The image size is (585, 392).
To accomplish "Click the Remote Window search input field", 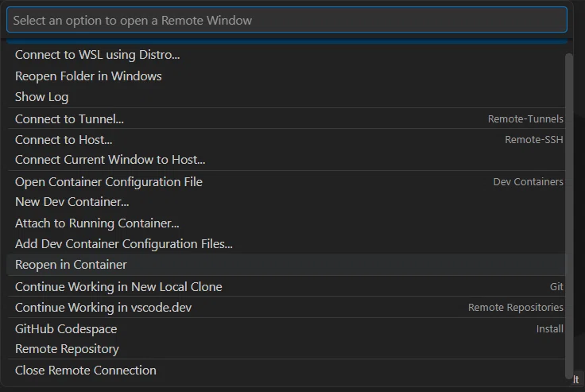I will click(x=286, y=20).
